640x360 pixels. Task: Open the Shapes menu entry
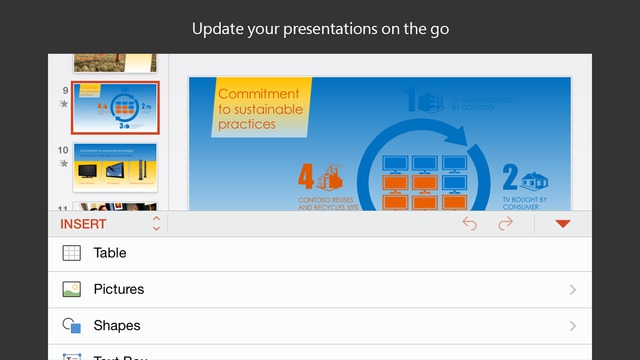[x=320, y=326]
